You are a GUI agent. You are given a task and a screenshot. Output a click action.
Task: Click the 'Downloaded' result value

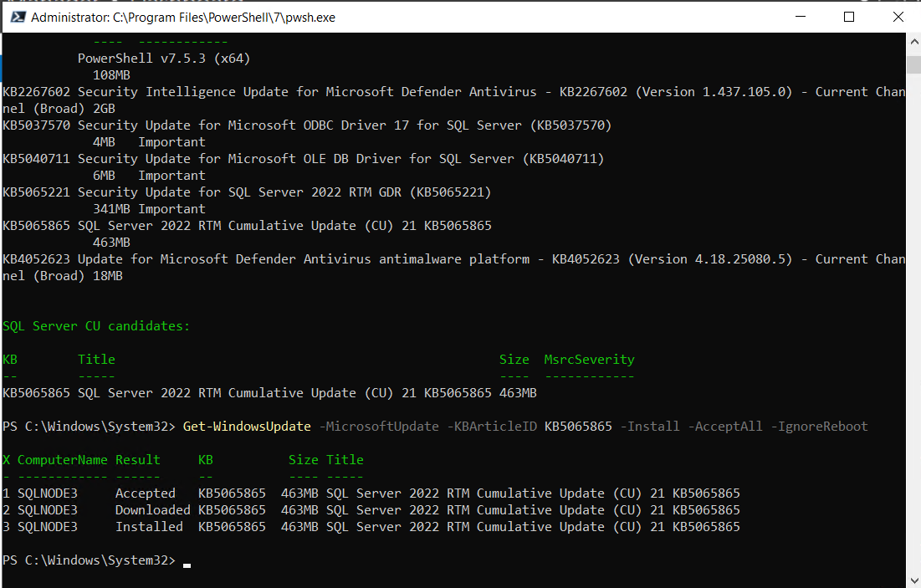[153, 510]
